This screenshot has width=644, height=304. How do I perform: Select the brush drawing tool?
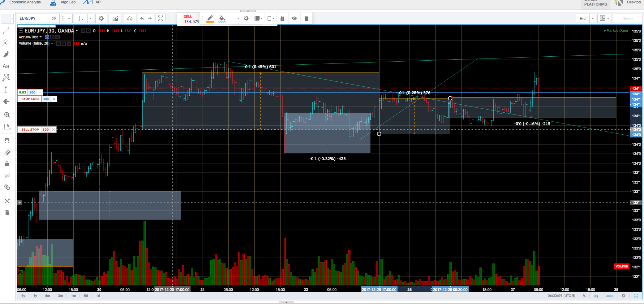(x=6, y=54)
